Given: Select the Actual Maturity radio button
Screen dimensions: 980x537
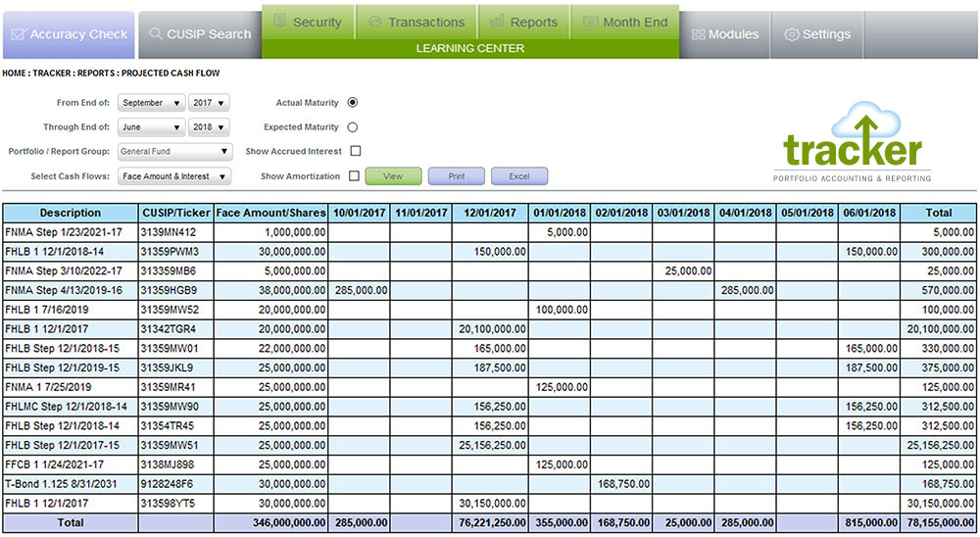Looking at the screenshot, I should click(353, 102).
